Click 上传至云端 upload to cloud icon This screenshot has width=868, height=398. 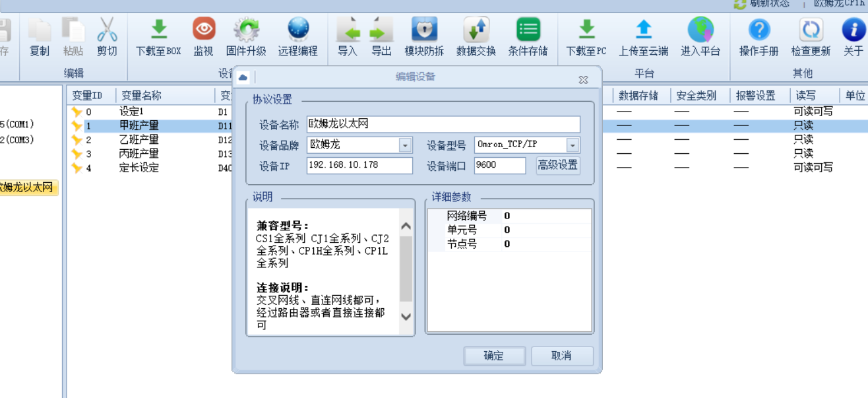(x=643, y=30)
